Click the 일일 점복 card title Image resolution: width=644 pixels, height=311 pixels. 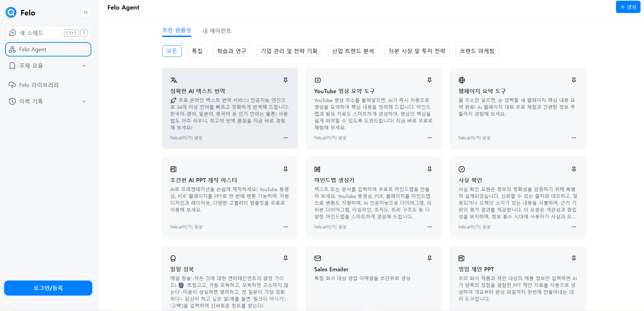click(x=182, y=269)
